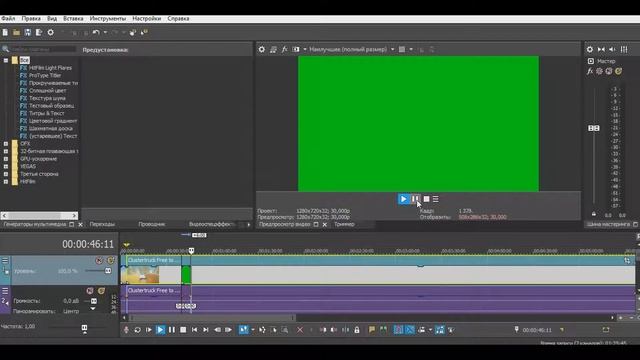Create a new project with toolbar icon
The height and width of the screenshot is (360, 640).
5,32
